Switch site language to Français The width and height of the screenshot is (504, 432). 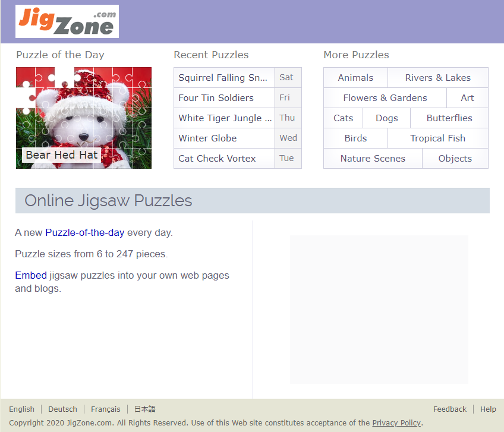point(105,409)
